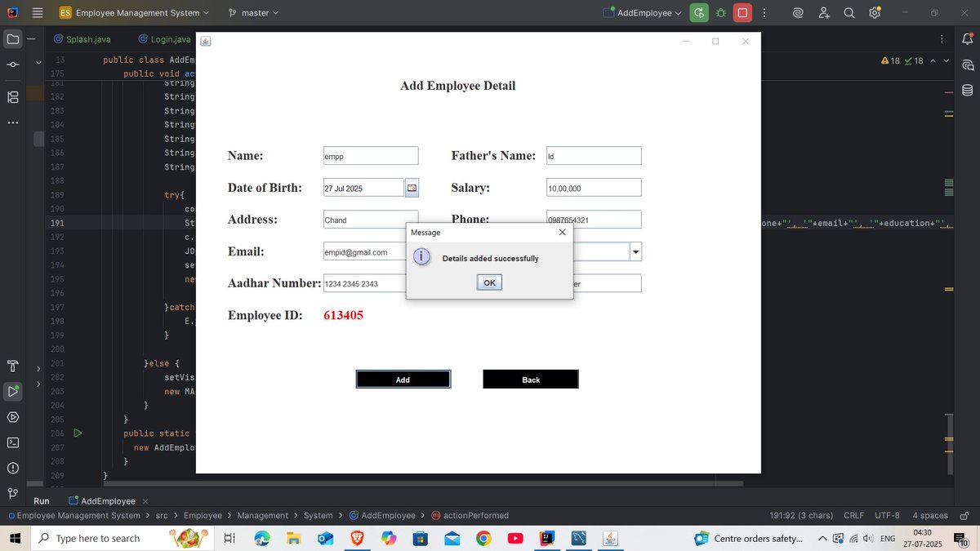Open the AI Assistant icon in right sidebar
Image resolution: width=980 pixels, height=551 pixels.
tap(968, 64)
